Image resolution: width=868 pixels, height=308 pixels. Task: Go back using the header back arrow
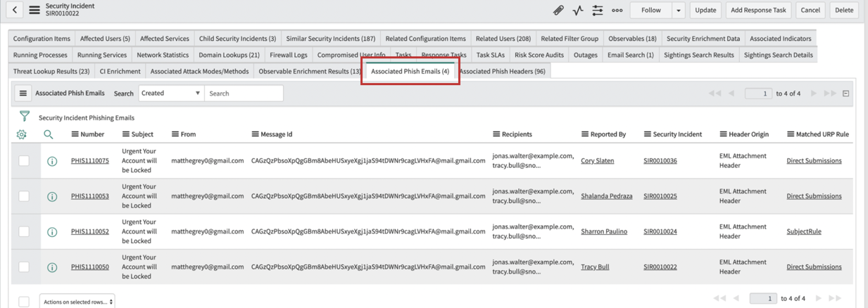pos(15,10)
